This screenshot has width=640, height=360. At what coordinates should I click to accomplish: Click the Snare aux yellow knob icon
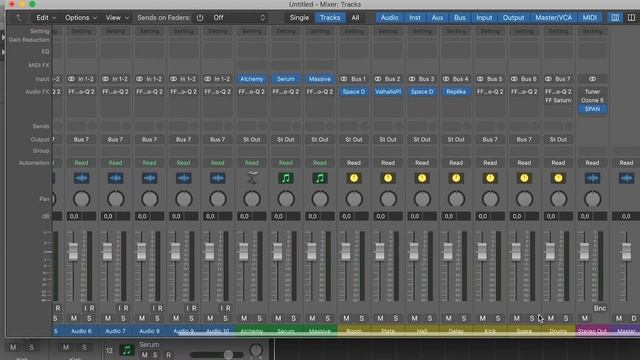click(x=524, y=178)
